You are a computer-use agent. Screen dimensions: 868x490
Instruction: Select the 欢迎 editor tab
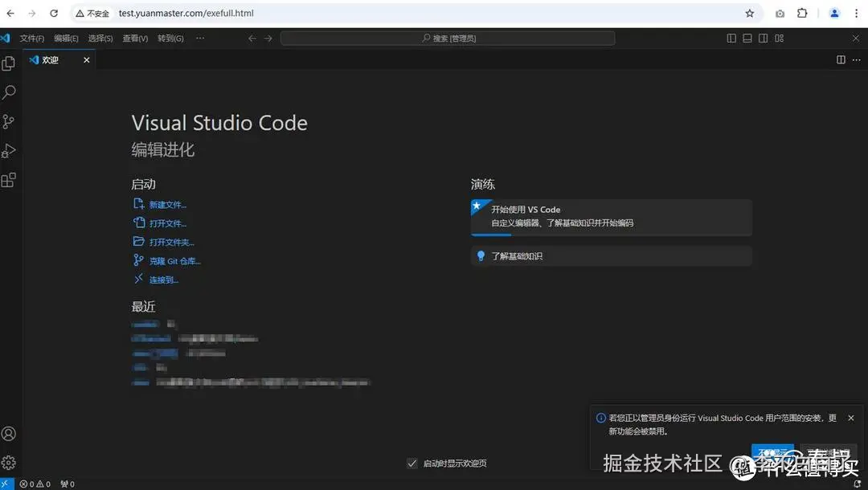(x=59, y=59)
